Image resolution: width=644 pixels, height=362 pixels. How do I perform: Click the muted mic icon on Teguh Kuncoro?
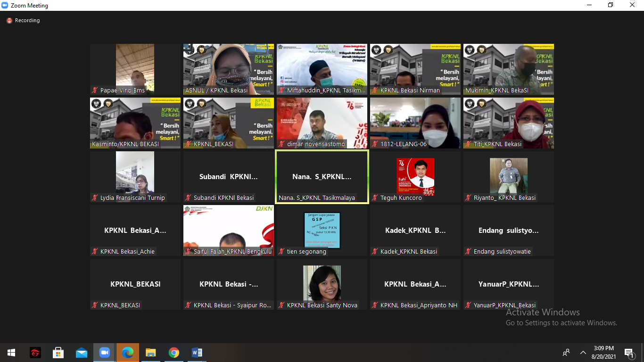[376, 198]
